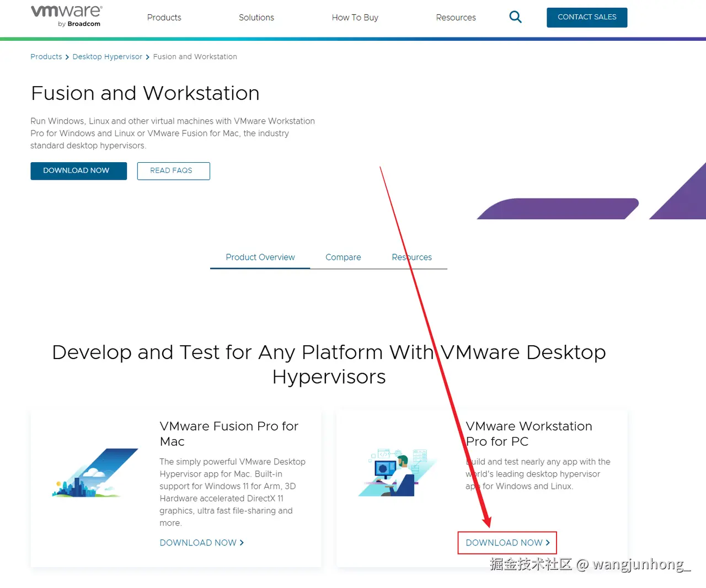Click the READ FAQS button
The height and width of the screenshot is (588, 706).
(173, 171)
